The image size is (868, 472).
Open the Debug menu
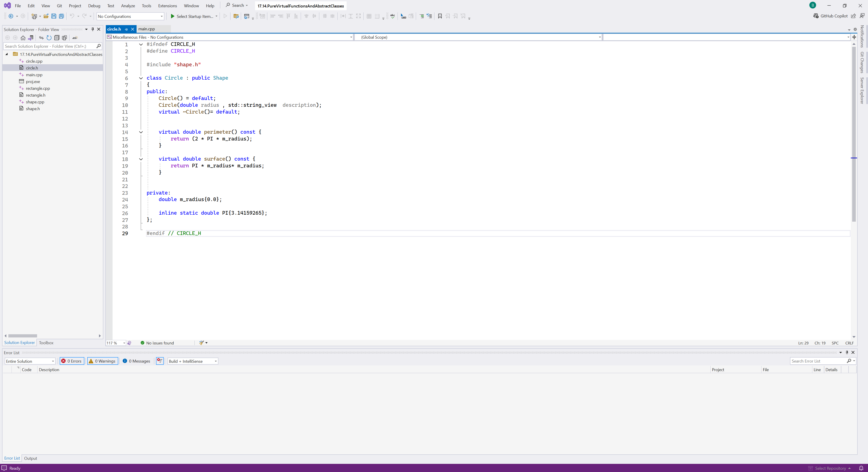94,6
